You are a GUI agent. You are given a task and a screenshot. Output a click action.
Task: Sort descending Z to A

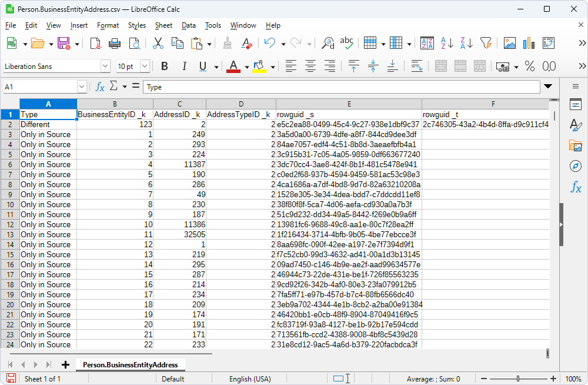pyautogui.click(x=466, y=44)
